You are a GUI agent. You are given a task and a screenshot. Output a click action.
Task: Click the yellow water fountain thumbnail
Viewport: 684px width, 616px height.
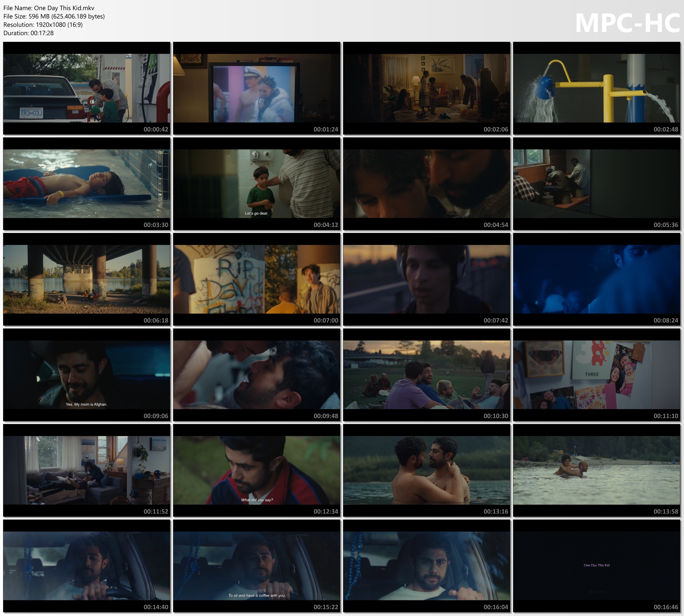(596, 88)
